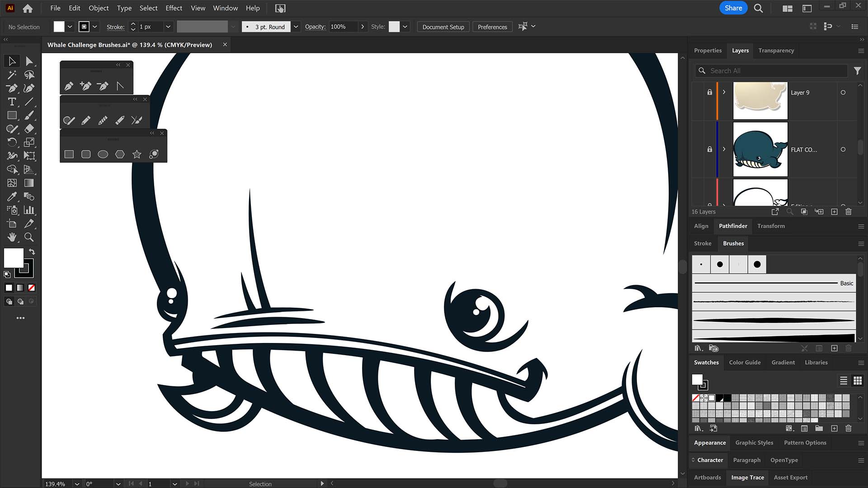Viewport: 868px width, 488px height.
Task: Open brush definition dropdown 3 pt. Round
Action: [296, 27]
